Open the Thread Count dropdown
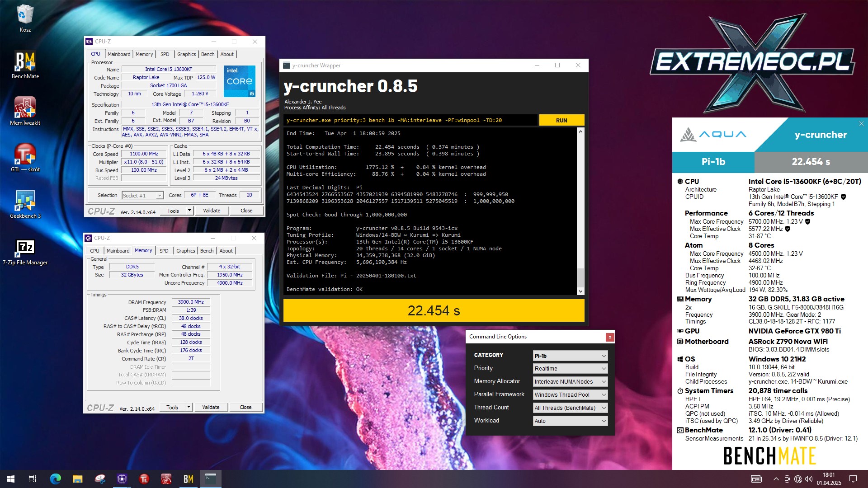Screen dimensions: 868x488 pos(570,408)
